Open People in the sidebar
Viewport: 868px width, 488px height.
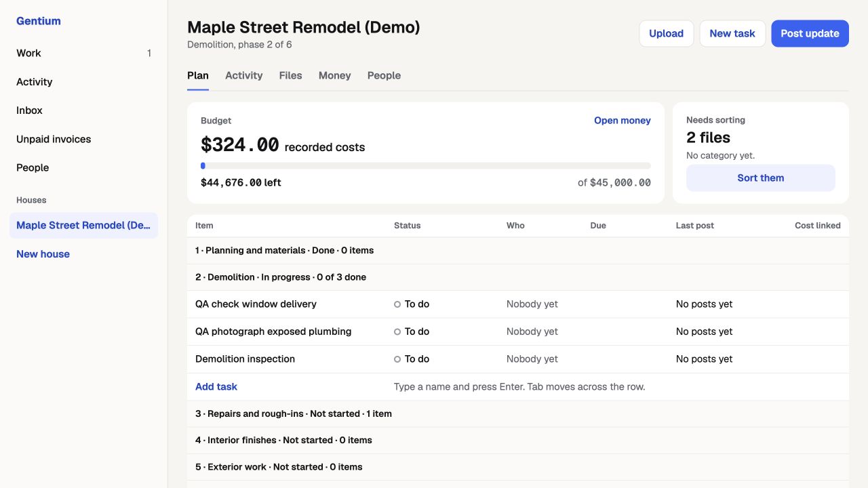[x=83, y=167]
